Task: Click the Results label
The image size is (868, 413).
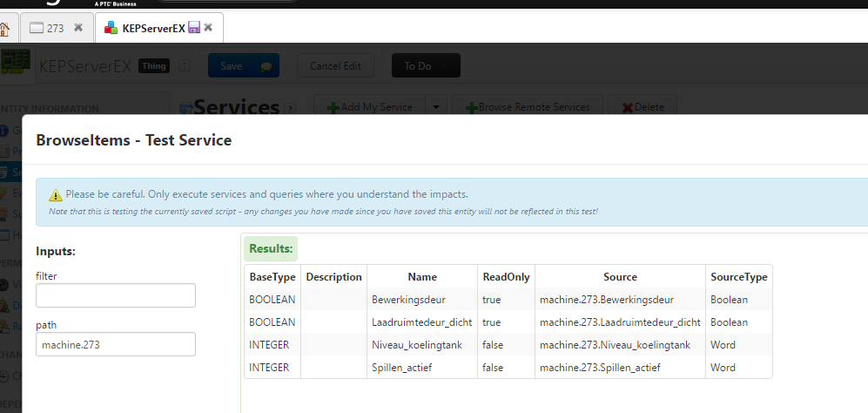Action: (x=271, y=248)
